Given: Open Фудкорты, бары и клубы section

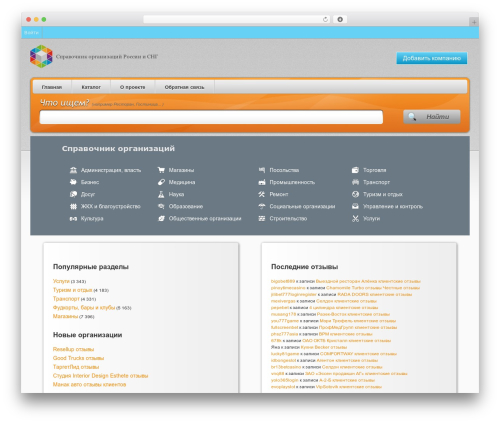Looking at the screenshot, I should [84, 307].
